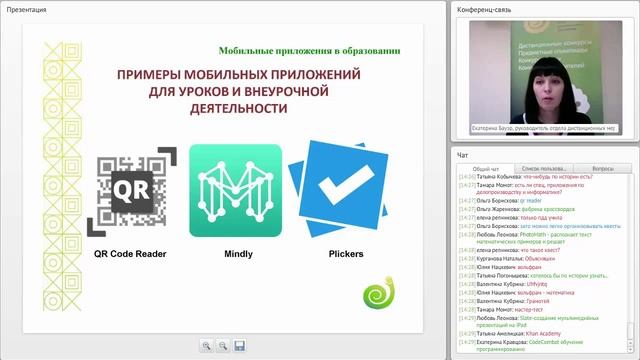This screenshot has width=640, height=360.
Task: Select елена репникова's только пдд учила message
Action: [x=510, y=218]
